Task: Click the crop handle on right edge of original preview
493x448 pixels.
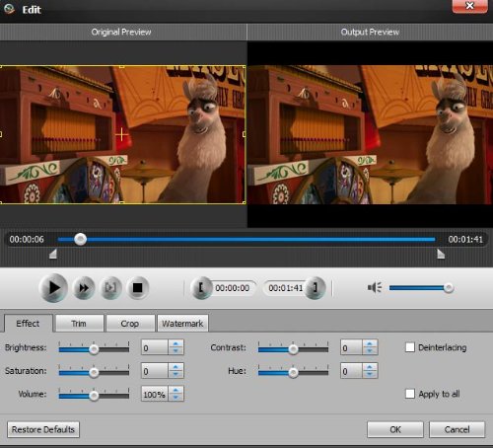Action: point(245,134)
